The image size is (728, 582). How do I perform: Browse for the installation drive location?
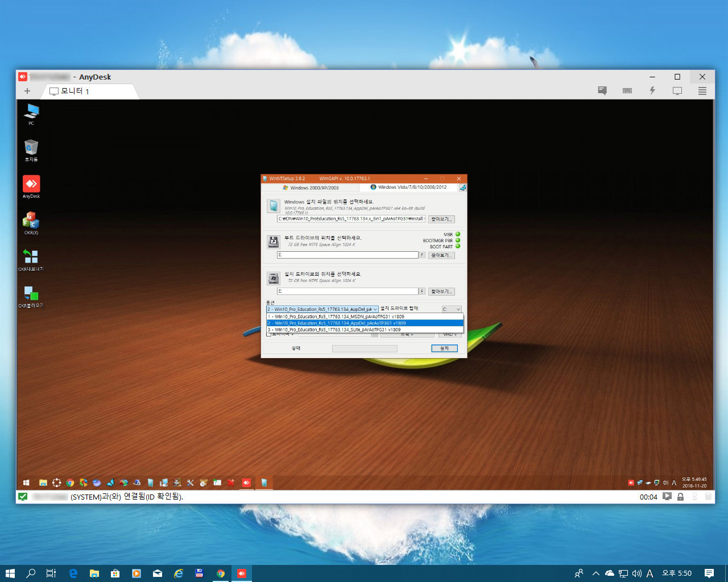click(441, 291)
